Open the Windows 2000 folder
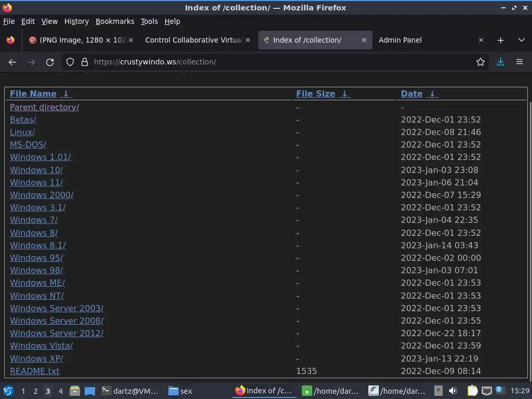532x399 pixels. [42, 195]
